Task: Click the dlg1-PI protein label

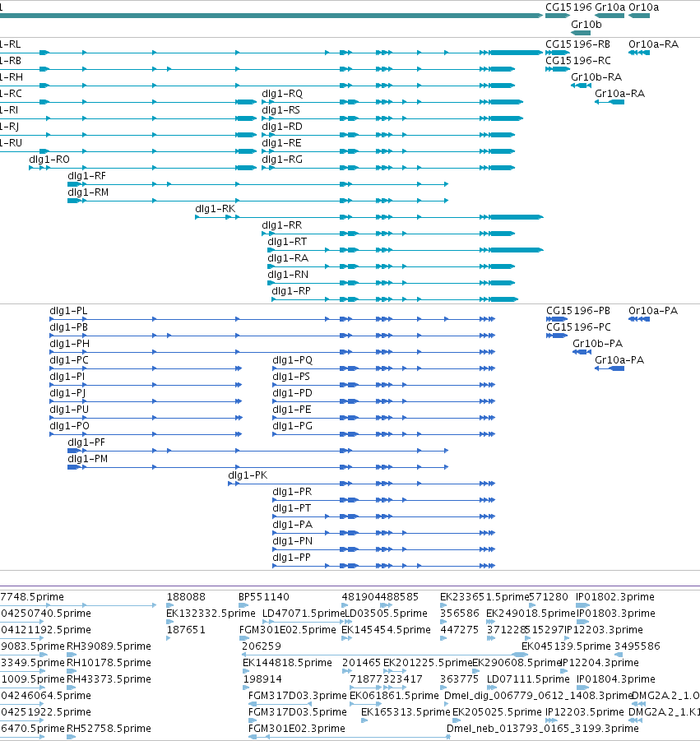Action: (67, 376)
